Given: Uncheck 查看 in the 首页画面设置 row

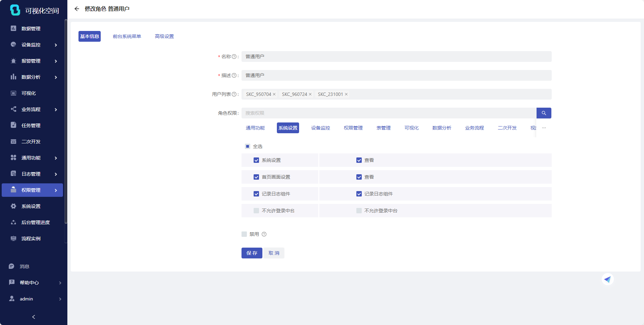Looking at the screenshot, I should pyautogui.click(x=359, y=177).
